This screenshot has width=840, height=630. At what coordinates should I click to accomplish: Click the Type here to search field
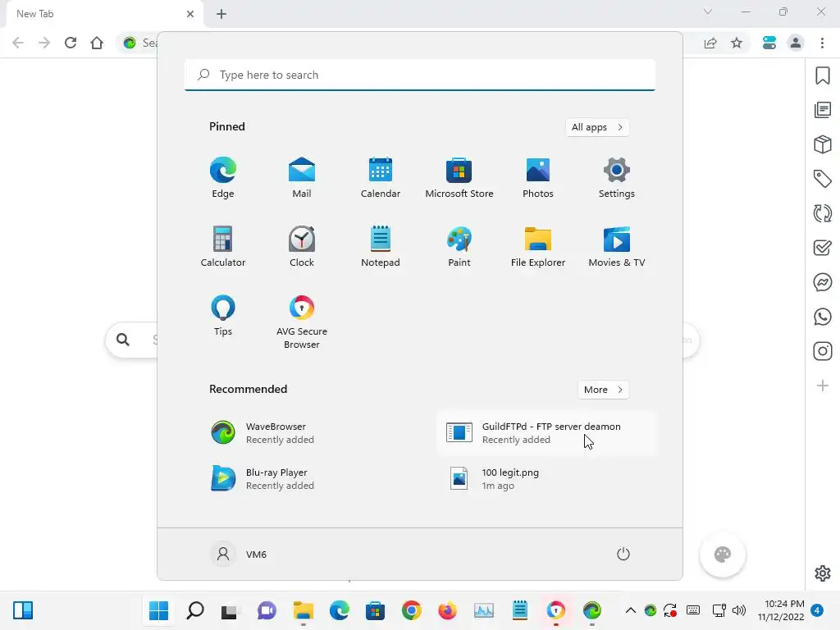click(420, 75)
